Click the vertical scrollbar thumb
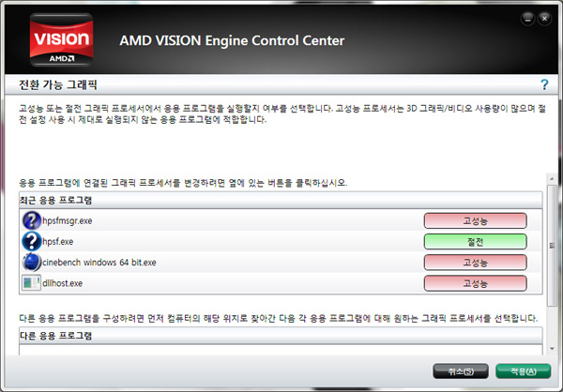The image size is (563, 392). click(552, 246)
